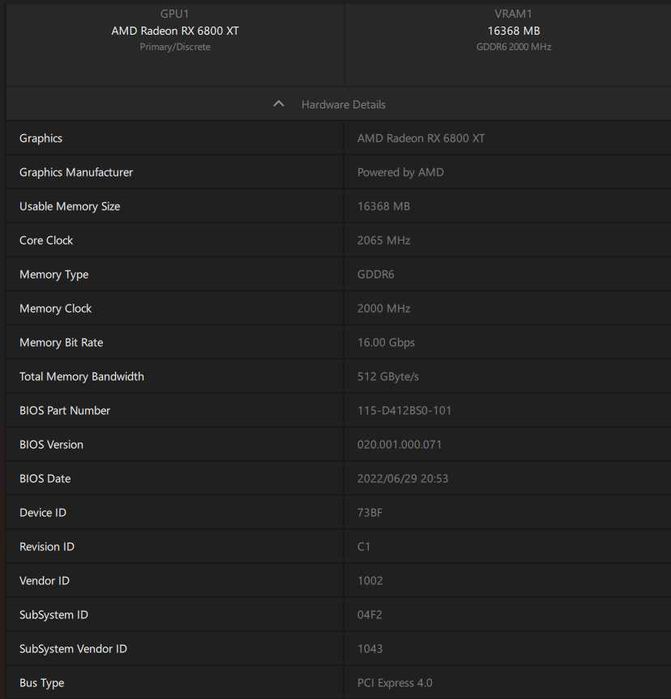671x699 pixels.
Task: Click the Usable Memory Size row
Action: [x=69, y=206]
